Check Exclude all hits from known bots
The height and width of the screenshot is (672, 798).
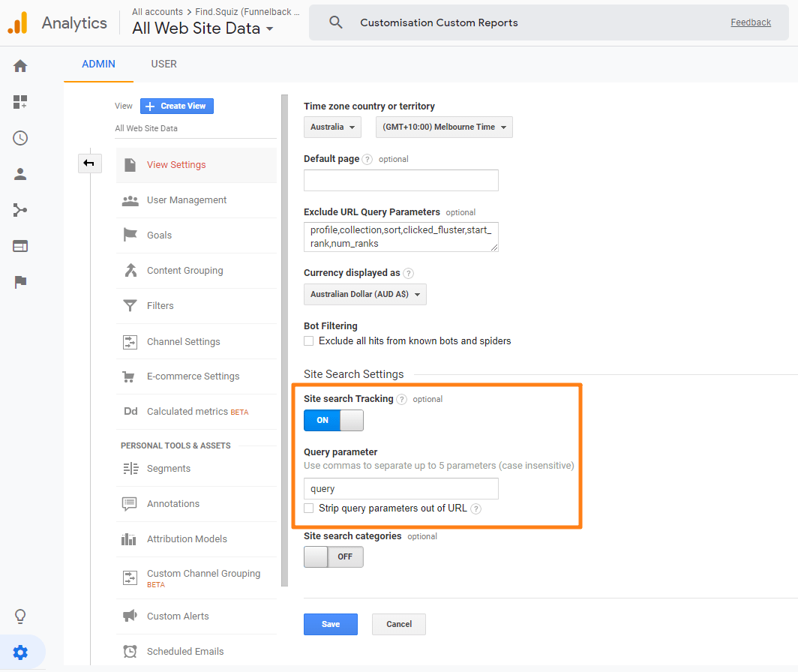tap(308, 340)
